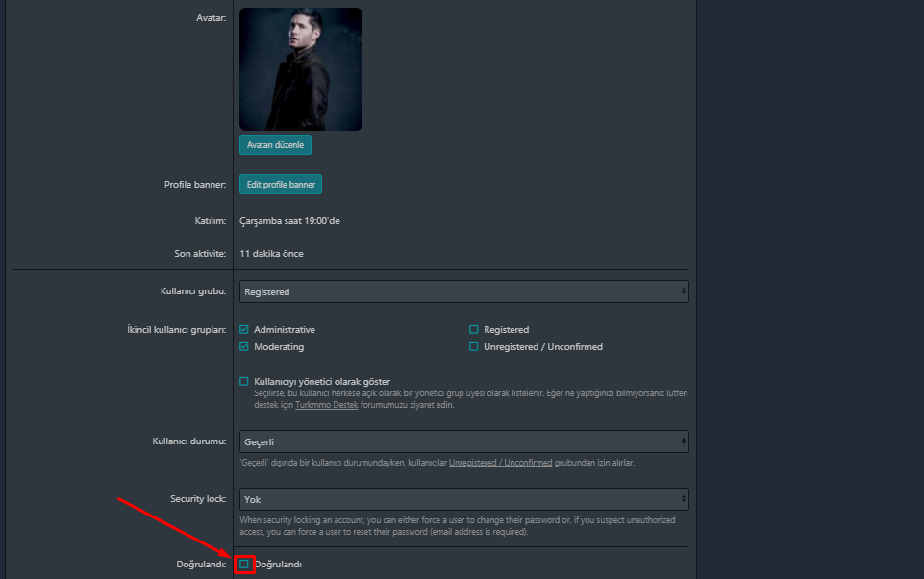Enable the Doğrulandı checkbox
The image size is (924, 579).
tap(244, 565)
